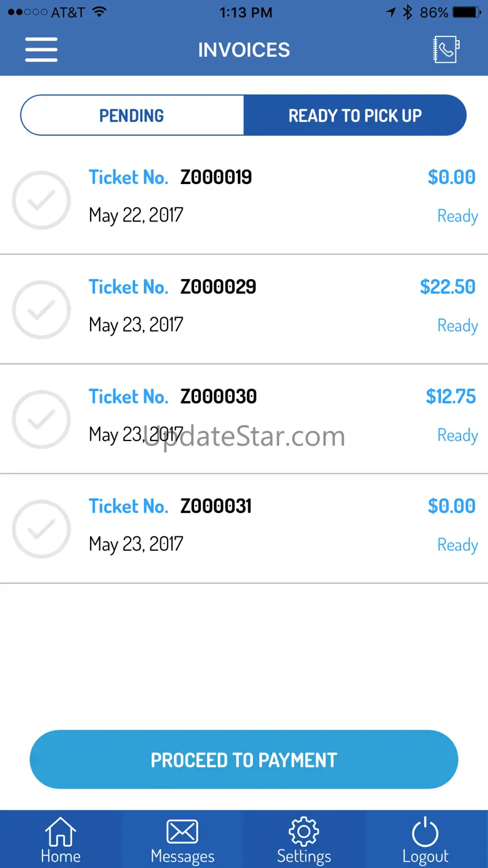Open the hamburger menu
The height and width of the screenshot is (868, 488).
(x=41, y=49)
